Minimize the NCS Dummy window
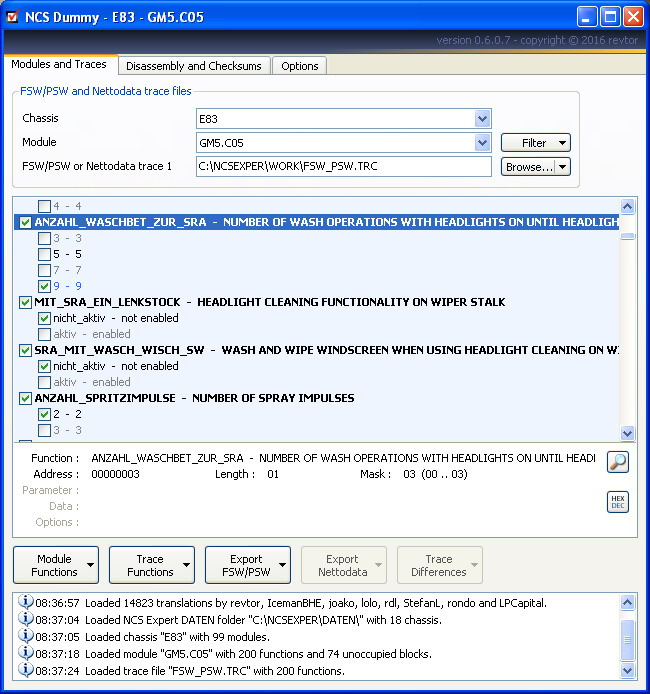Image resolution: width=650 pixels, height=694 pixels. pyautogui.click(x=587, y=17)
